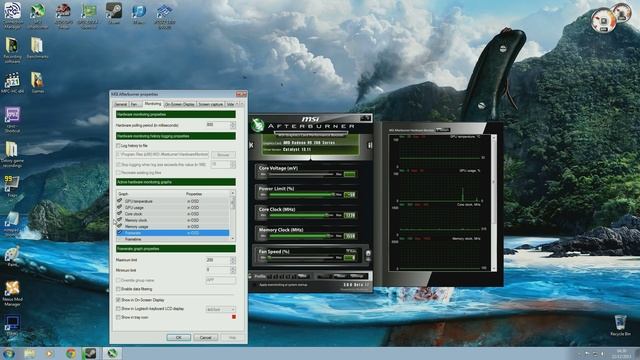Click the Core Voltage slider track
640x360 pixels.
(301, 174)
